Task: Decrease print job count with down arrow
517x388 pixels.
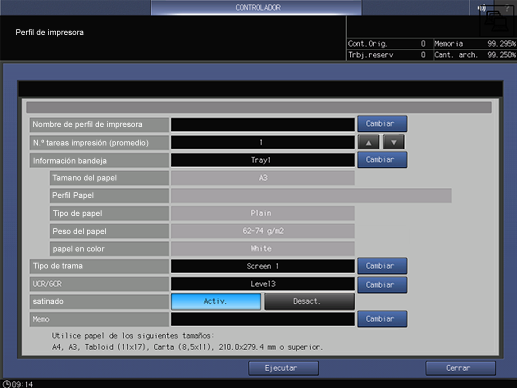Action: pos(394,142)
